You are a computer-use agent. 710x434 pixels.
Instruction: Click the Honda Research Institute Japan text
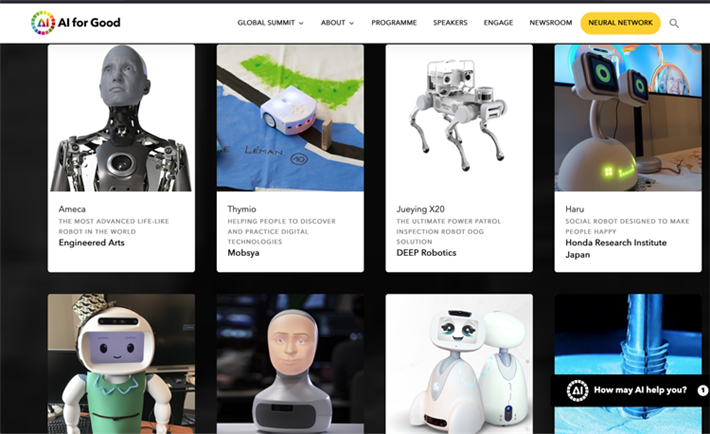pyautogui.click(x=616, y=249)
